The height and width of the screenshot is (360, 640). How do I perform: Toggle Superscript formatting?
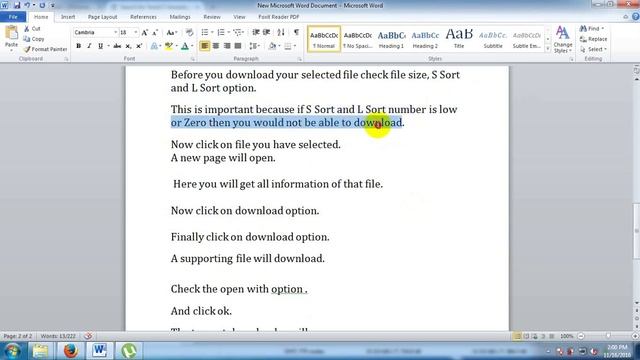139,46
